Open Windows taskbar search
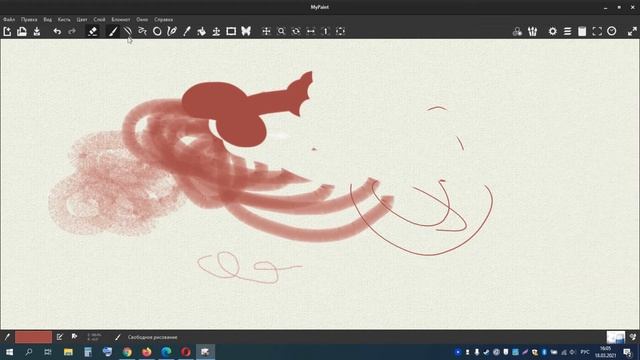This screenshot has height=360, width=640. click(x=29, y=352)
